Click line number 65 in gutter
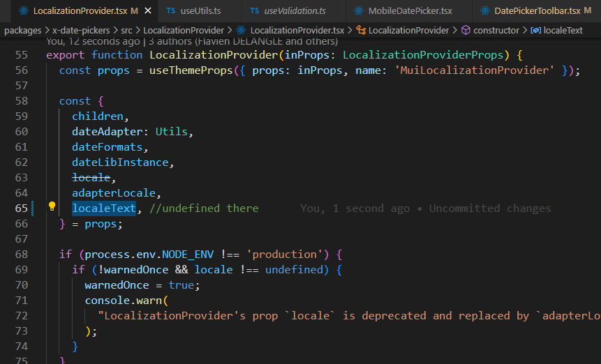The image size is (601, 364). pyautogui.click(x=22, y=208)
